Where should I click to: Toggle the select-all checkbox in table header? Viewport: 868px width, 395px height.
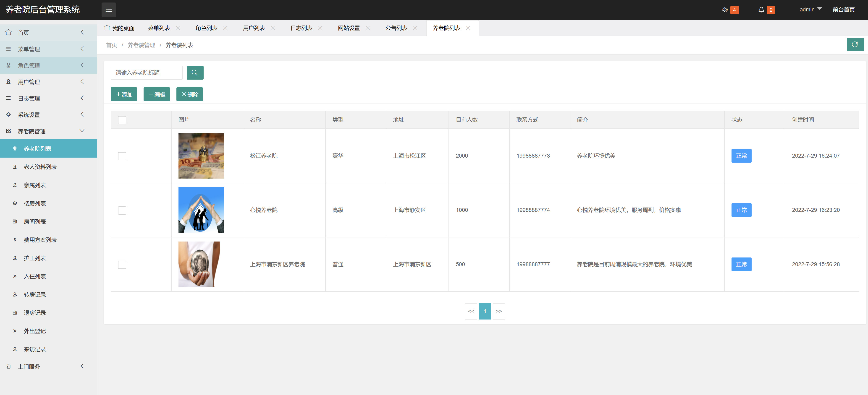coord(122,120)
